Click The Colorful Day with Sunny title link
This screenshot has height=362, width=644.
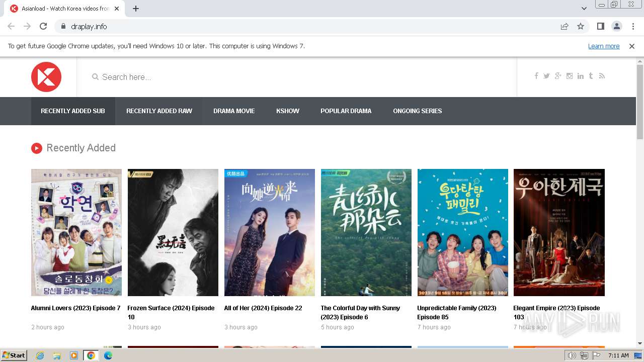point(360,313)
